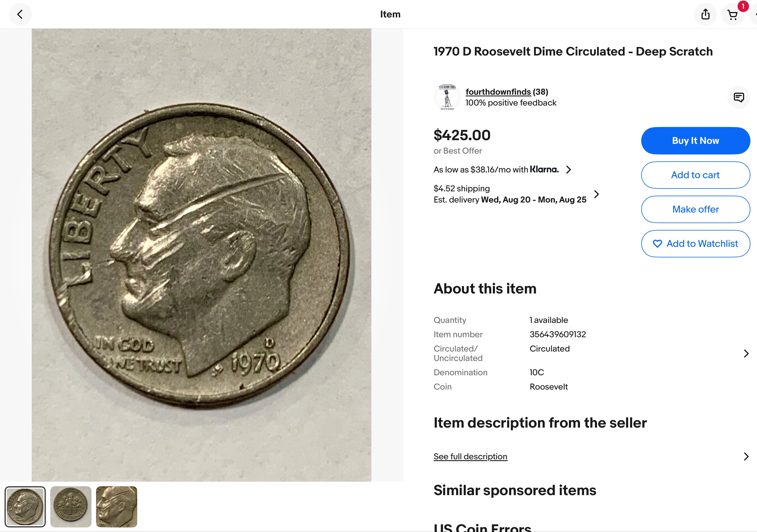Open fourthdownfinds seller profile link
757x532 pixels.
(498, 92)
